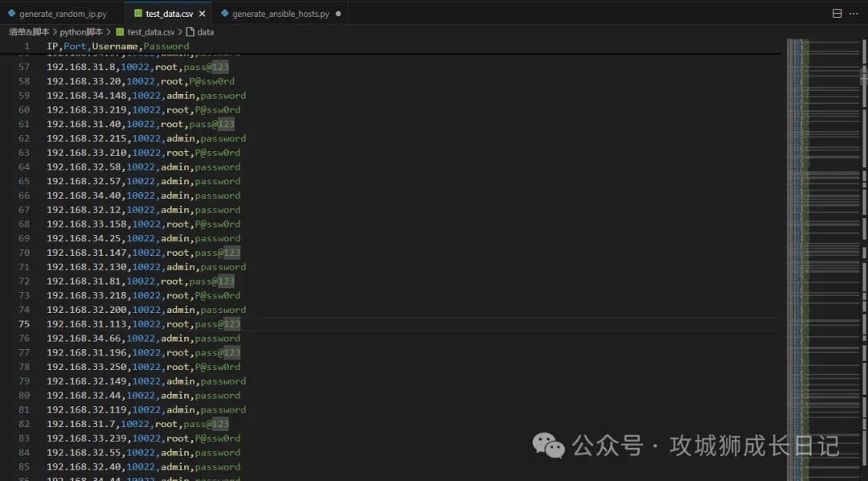868x481 pixels.
Task: Click line number 75 in gutter
Action: tap(24, 324)
